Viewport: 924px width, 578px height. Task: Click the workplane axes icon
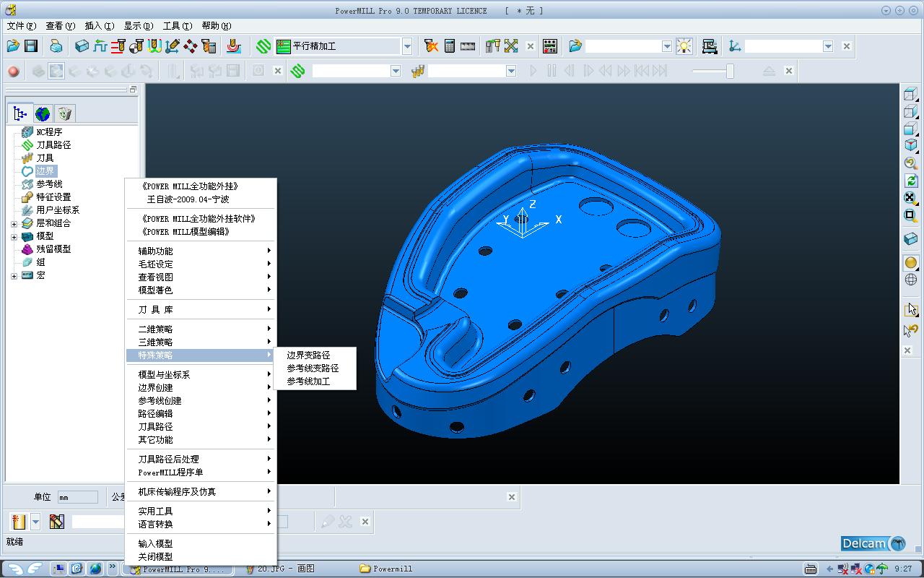point(735,46)
